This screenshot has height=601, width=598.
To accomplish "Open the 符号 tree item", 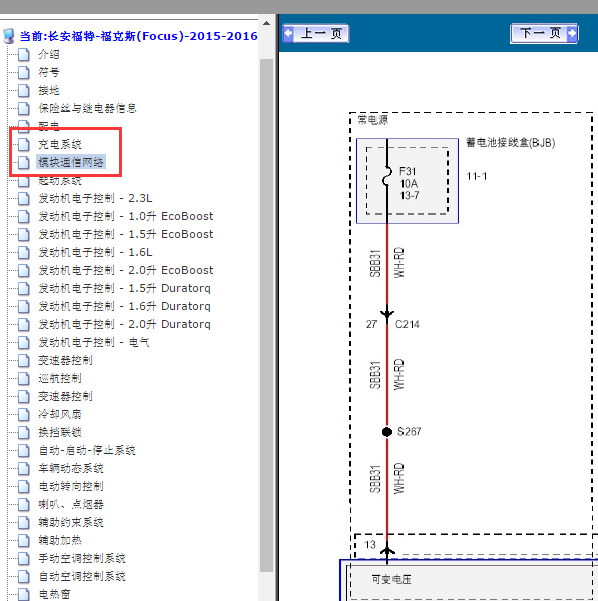I will 49,72.
